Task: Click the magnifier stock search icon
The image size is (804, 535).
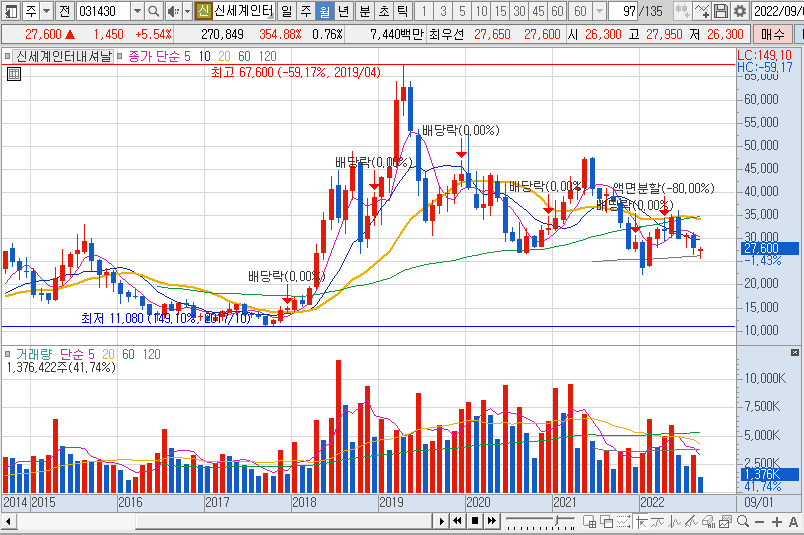Action: pos(153,11)
